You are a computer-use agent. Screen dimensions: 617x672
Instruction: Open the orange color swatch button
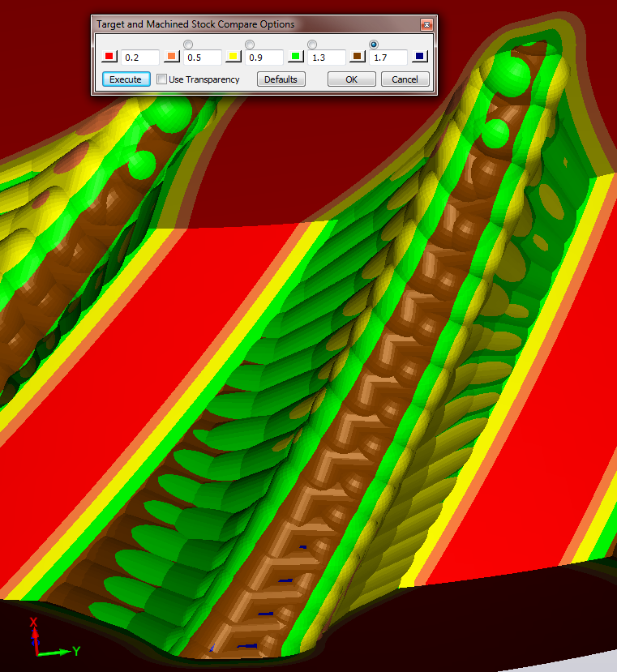[x=172, y=56]
